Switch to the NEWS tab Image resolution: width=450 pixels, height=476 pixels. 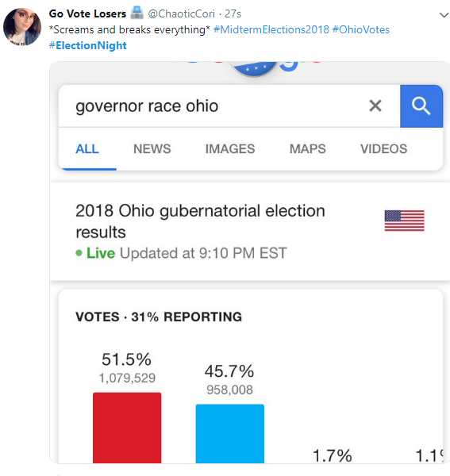point(152,149)
